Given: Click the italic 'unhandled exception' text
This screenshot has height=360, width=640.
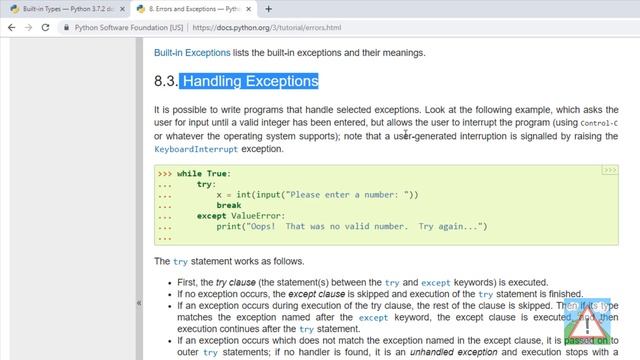Looking at the screenshot, I should [453, 352].
